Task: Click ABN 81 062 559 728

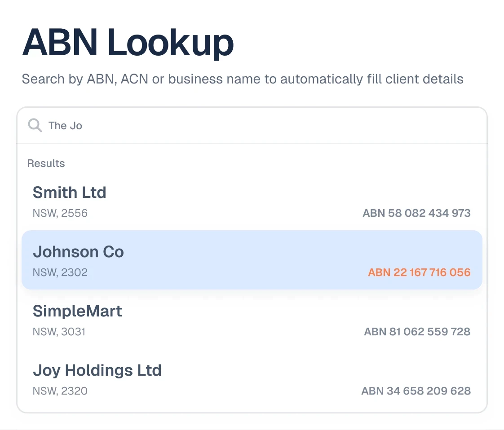Action: pos(417,332)
